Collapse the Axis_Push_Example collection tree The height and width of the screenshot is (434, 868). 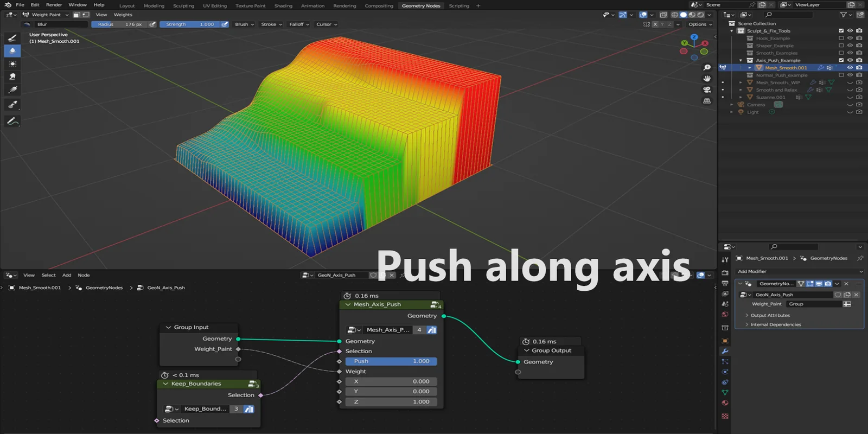coord(741,60)
